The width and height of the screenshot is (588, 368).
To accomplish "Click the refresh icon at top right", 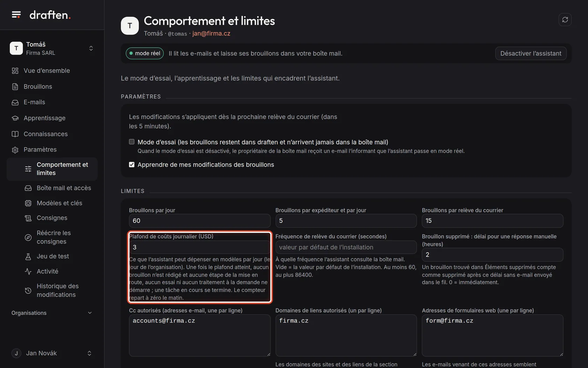I will click(x=565, y=20).
